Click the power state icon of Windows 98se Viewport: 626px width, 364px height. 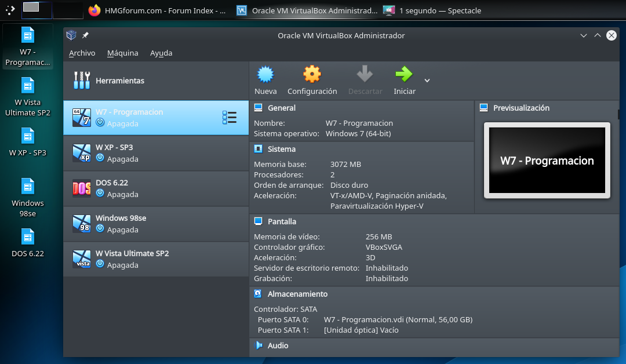point(100,229)
